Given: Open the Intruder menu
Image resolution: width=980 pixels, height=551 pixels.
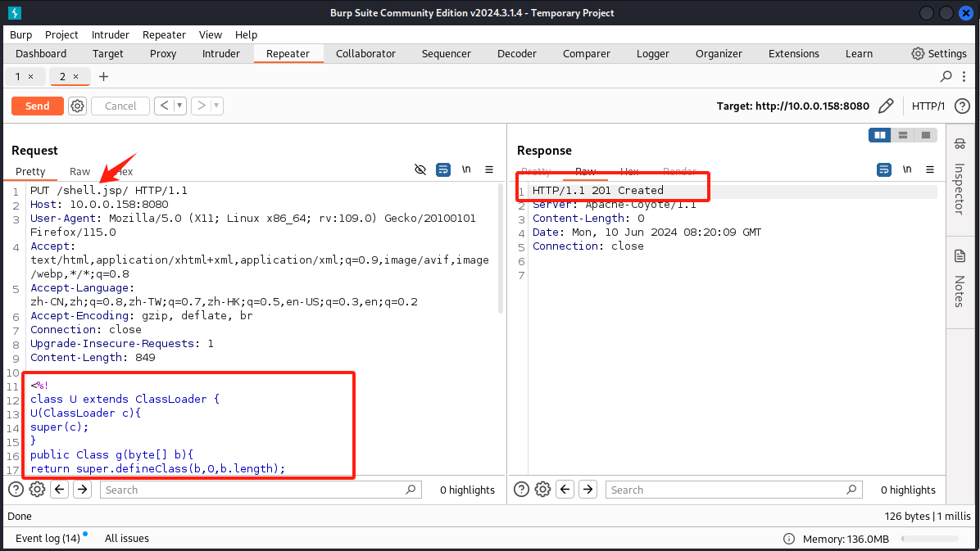Looking at the screenshot, I should (110, 35).
